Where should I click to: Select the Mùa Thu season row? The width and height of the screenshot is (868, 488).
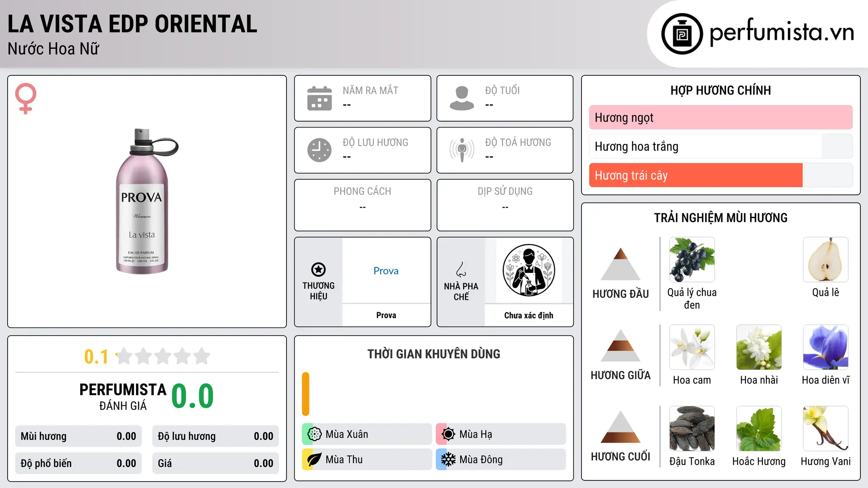pos(367,460)
